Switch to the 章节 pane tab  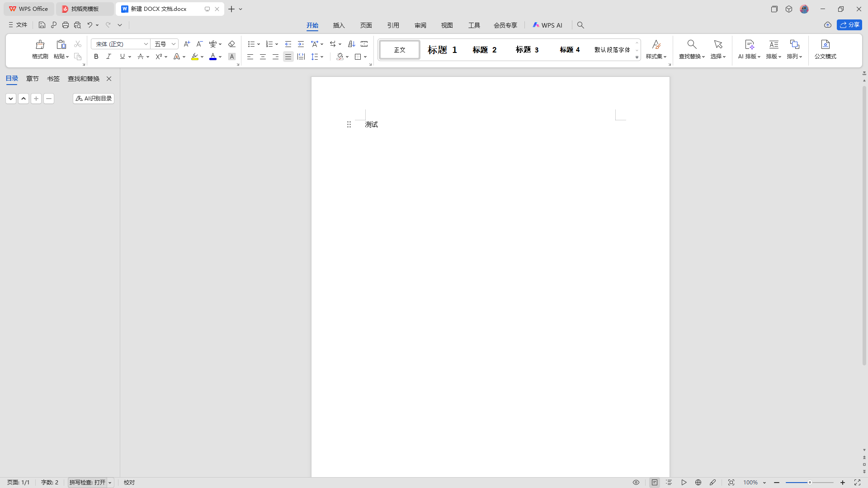(33, 79)
